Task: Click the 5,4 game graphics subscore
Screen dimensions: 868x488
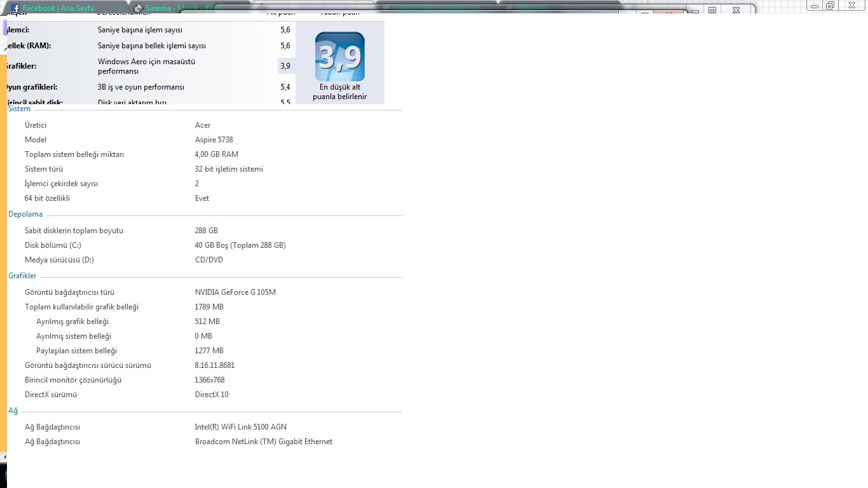Action: [x=285, y=87]
